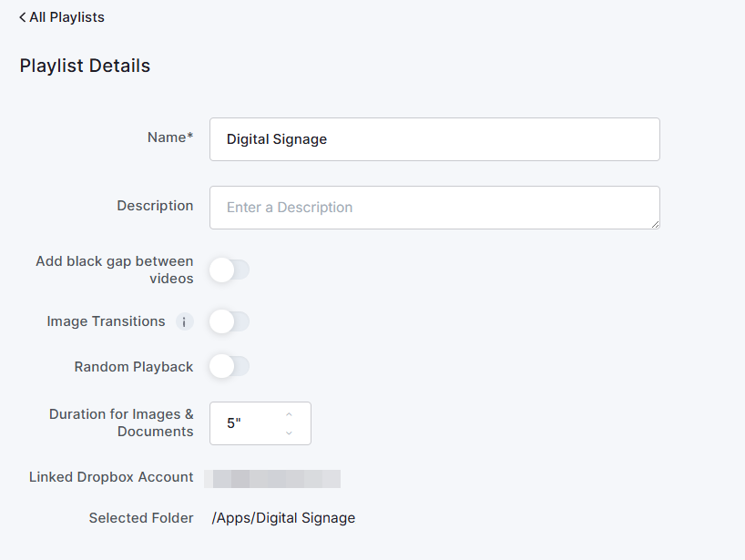This screenshot has width=745, height=560.
Task: Click the Random Playback label
Action: click(133, 366)
